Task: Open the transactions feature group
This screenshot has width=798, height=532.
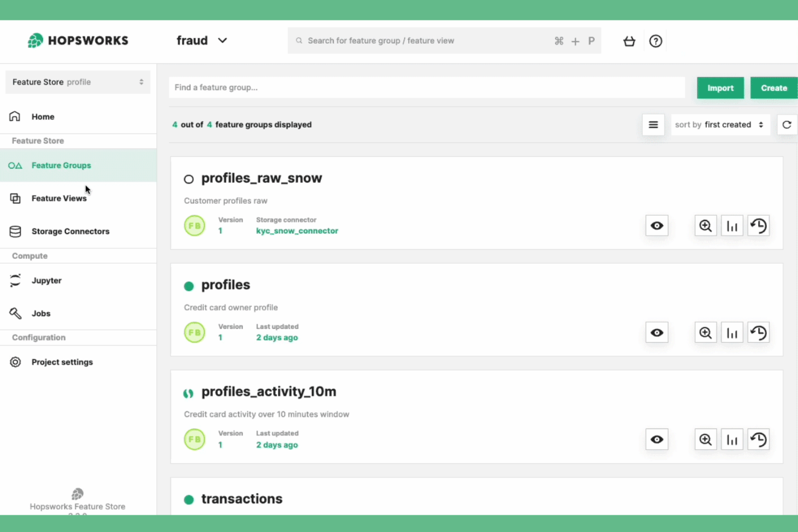Action: [x=242, y=499]
